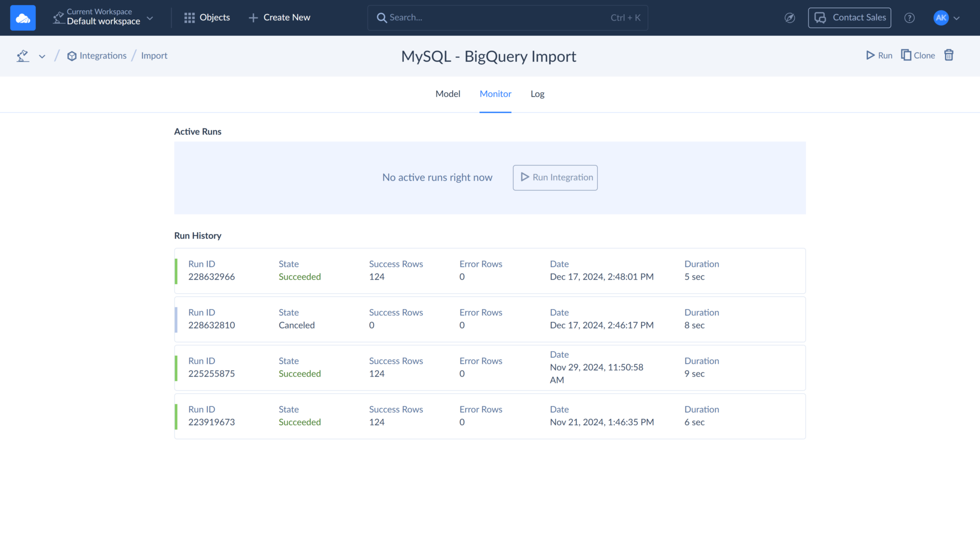Expand the chevron next to the integration icon
The height and width of the screenshot is (551, 980).
tap(42, 56)
